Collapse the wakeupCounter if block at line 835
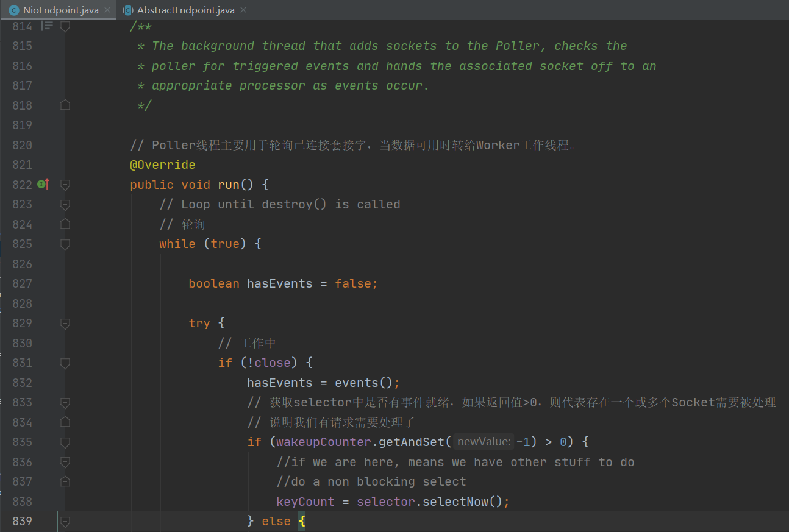This screenshot has height=532, width=789. point(65,442)
